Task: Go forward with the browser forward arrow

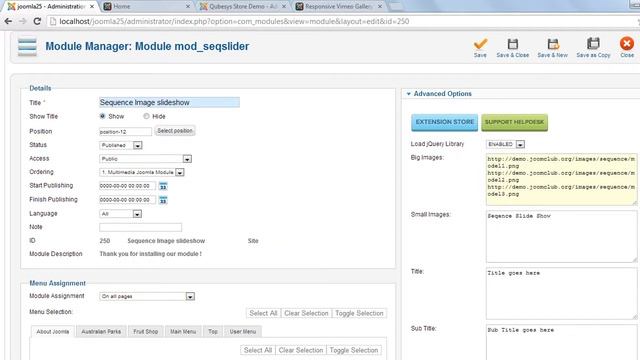Action: coord(22,21)
